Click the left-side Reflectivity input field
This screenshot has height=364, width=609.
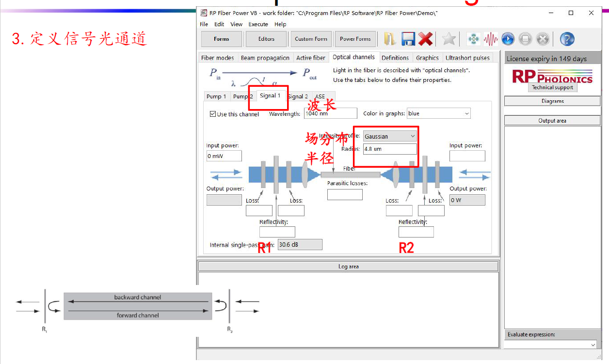[277, 232]
